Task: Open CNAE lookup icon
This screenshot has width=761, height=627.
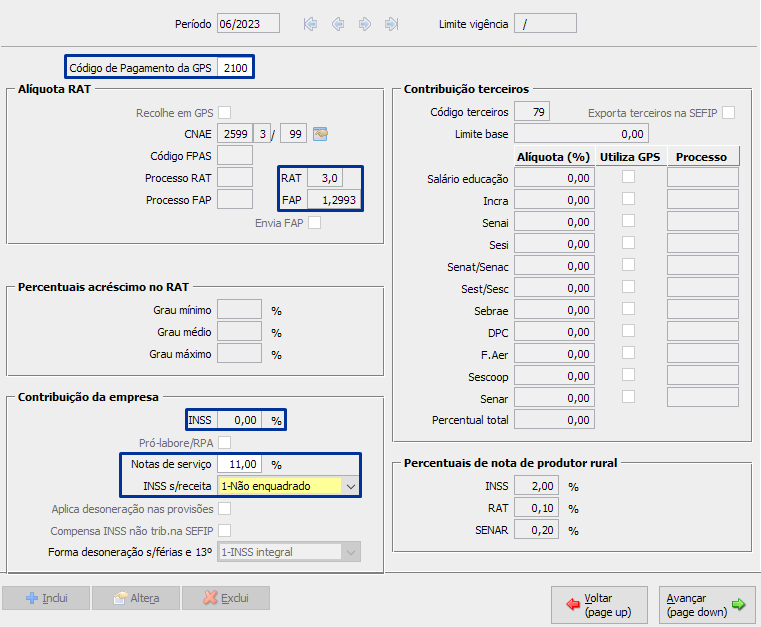Action: point(321,134)
